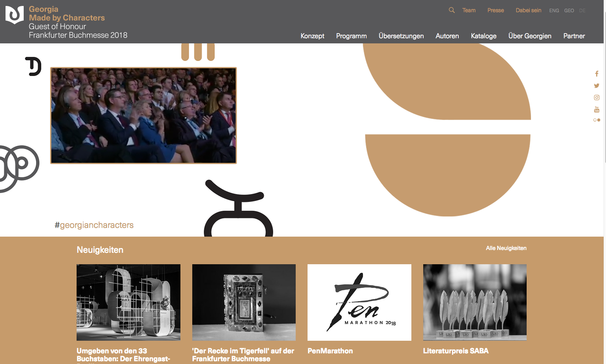
Task: Switch language to GEO
Action: [569, 11]
